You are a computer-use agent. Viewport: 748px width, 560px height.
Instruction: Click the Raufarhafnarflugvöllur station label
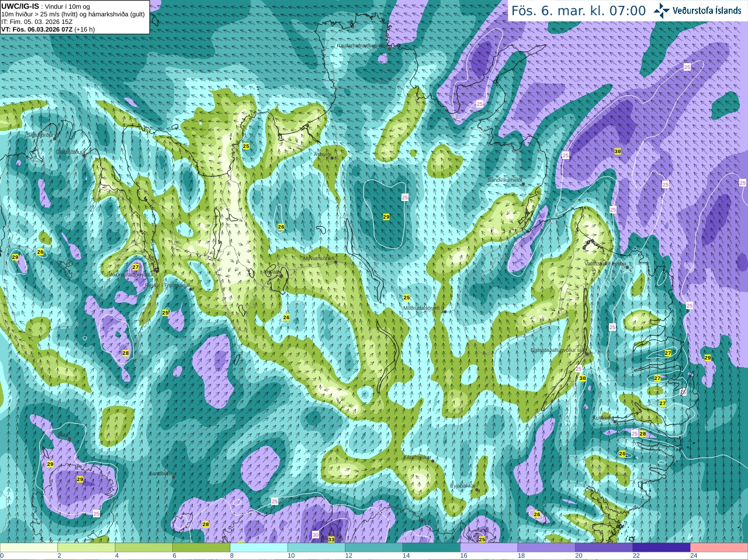362,45
